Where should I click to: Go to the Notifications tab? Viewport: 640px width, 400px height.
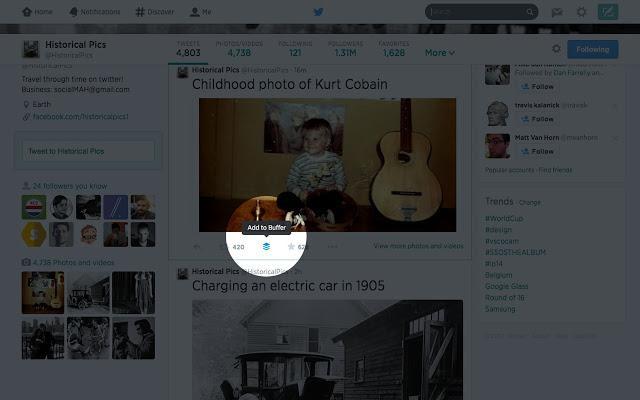pos(95,12)
